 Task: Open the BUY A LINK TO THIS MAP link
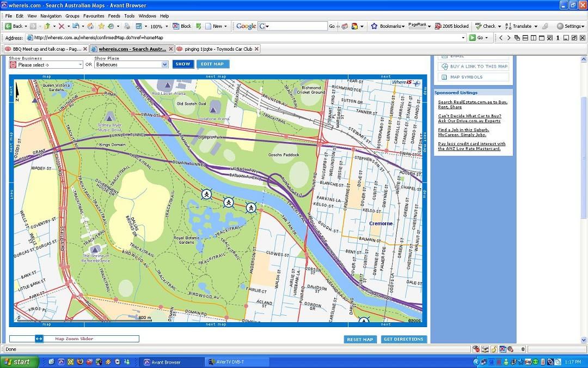pos(479,67)
